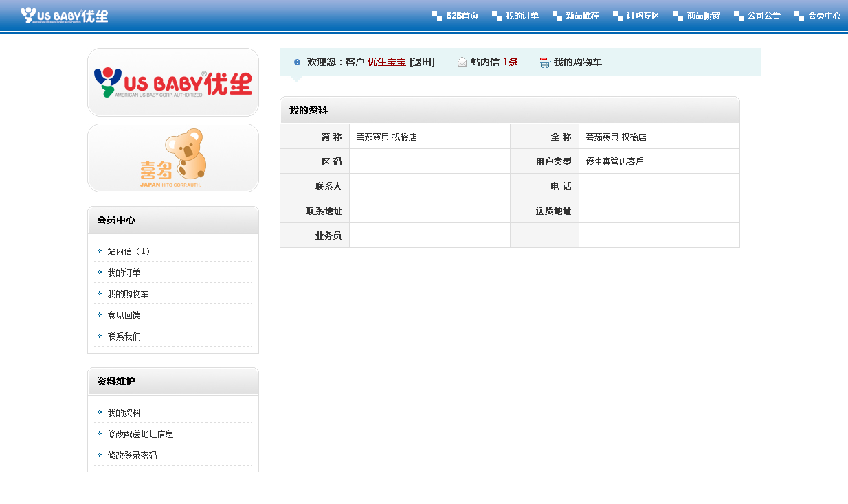Click the 退出 logout link
The width and height of the screenshot is (848, 504).
pyautogui.click(x=422, y=62)
